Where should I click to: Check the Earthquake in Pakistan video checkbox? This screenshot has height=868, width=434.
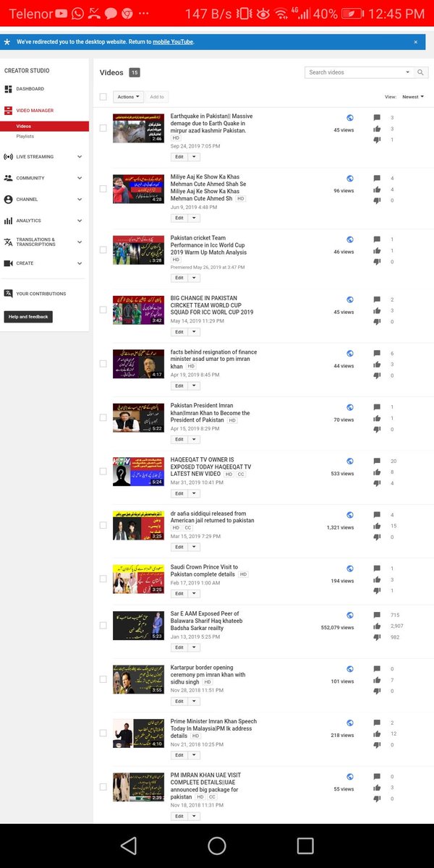[x=103, y=128]
